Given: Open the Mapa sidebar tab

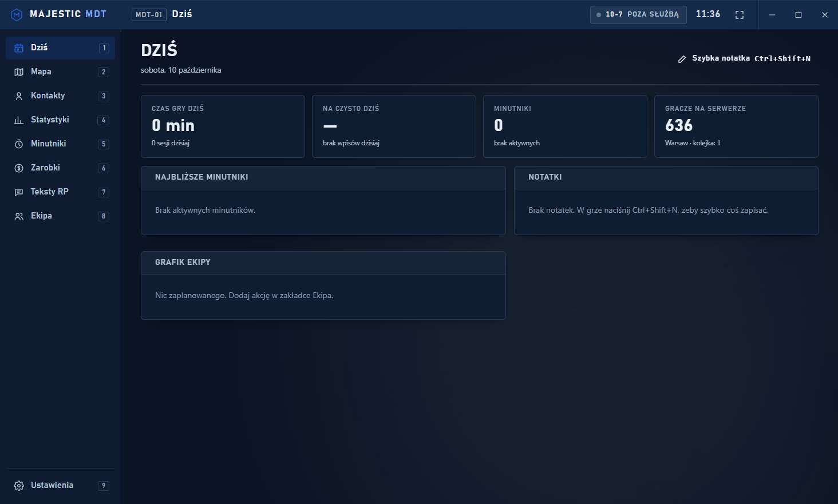Looking at the screenshot, I should pos(60,72).
